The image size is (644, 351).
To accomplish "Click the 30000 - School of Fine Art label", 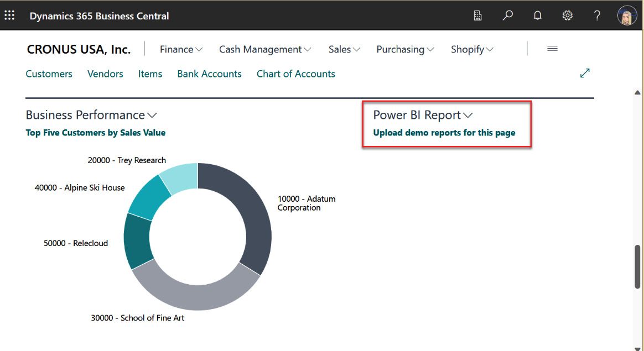I will pos(138,318).
